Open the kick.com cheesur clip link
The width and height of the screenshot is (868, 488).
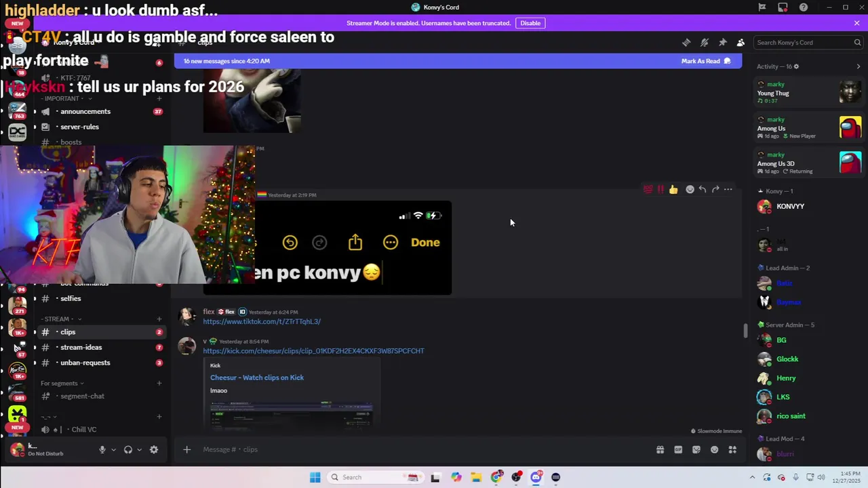[313, 351]
